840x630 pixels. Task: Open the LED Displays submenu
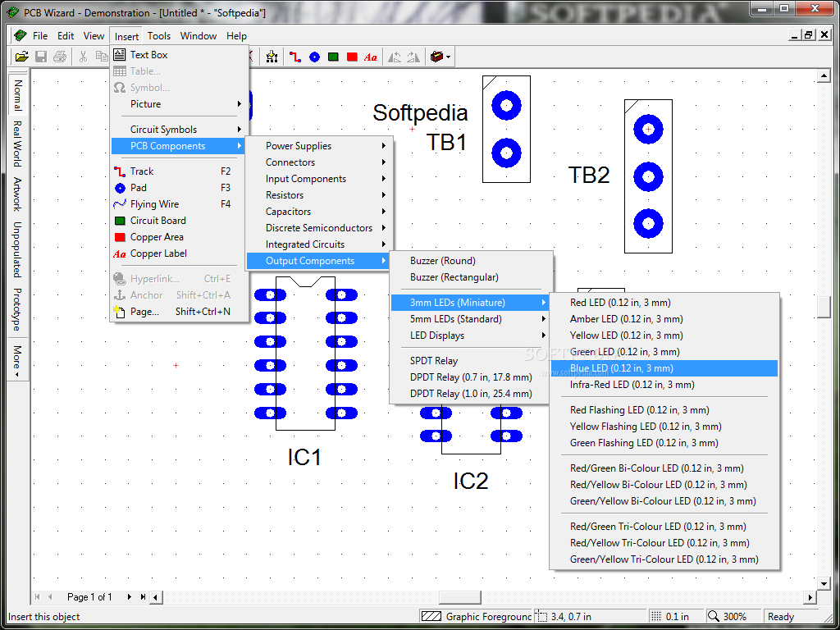(470, 336)
